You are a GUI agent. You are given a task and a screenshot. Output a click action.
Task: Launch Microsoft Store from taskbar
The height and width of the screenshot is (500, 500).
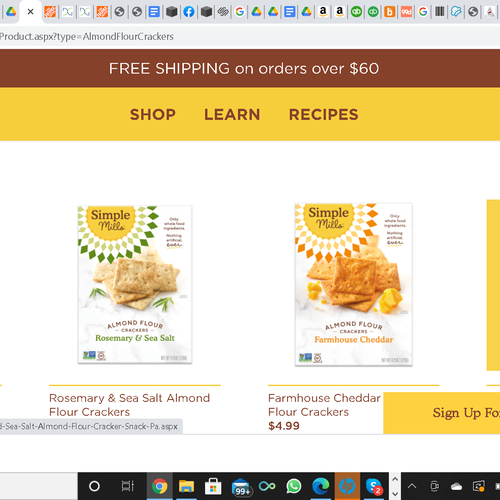click(x=213, y=486)
